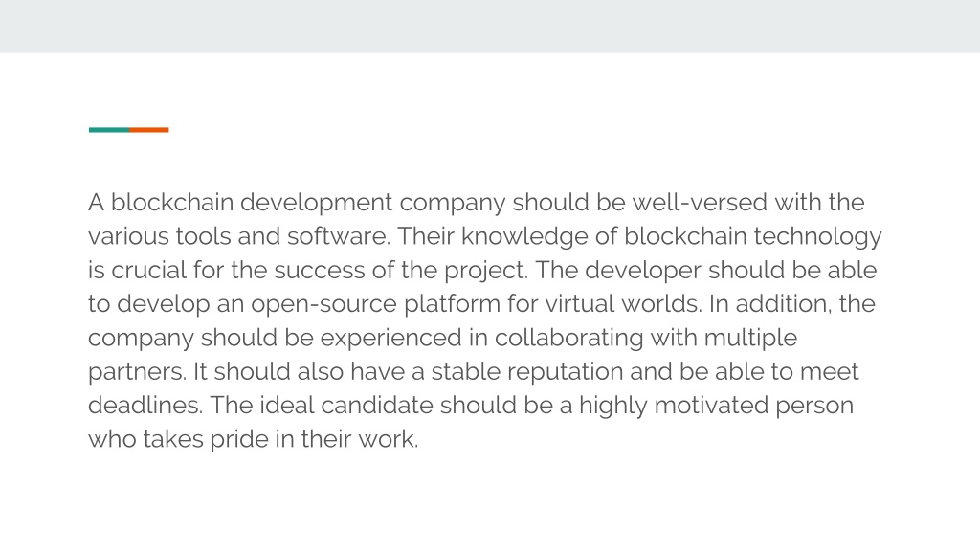The image size is (980, 551).
Task: Click the words "stable reputation"
Action: pyautogui.click(x=527, y=372)
